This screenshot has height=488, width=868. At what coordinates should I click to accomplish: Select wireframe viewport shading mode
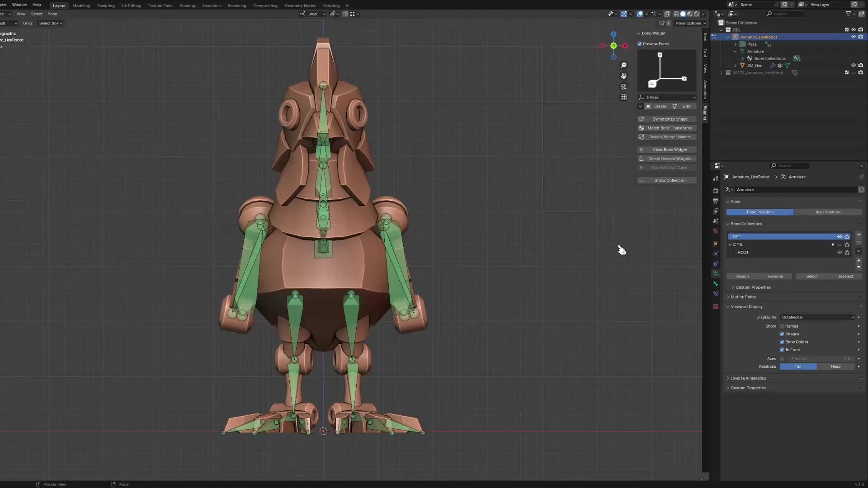tap(676, 14)
